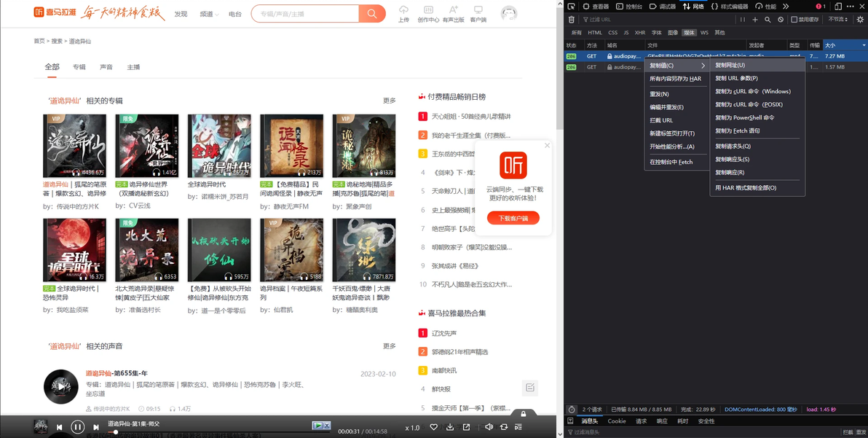The width and height of the screenshot is (868, 438).
Task: Like the track with the heart icon
Action: pyautogui.click(x=434, y=427)
